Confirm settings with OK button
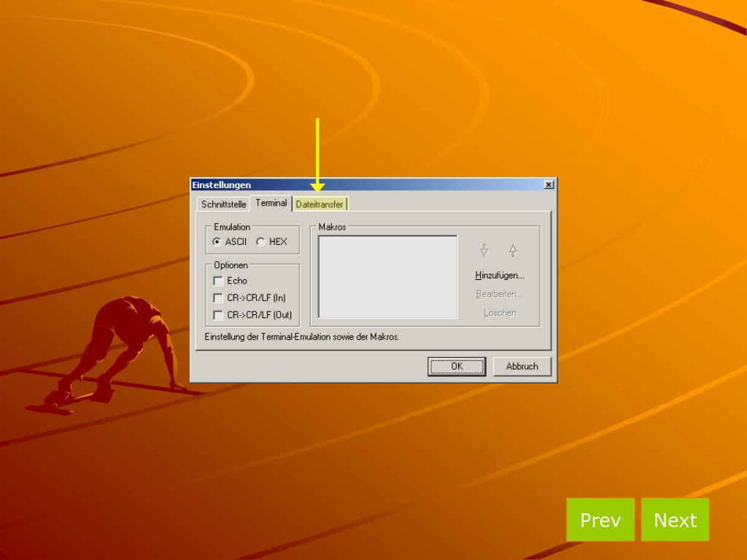The height and width of the screenshot is (560, 747). point(457,366)
